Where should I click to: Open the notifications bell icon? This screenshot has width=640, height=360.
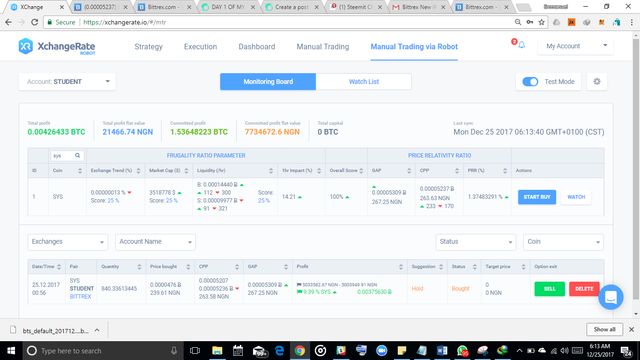pyautogui.click(x=521, y=46)
